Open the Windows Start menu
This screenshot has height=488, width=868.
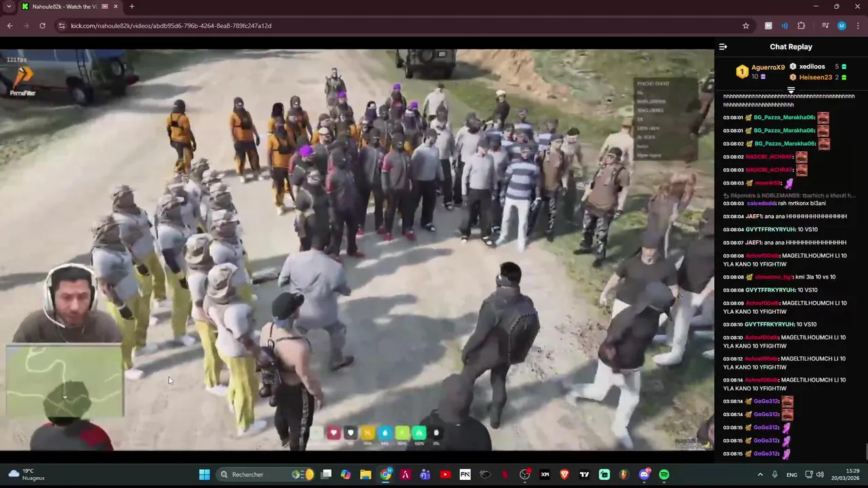tap(204, 474)
